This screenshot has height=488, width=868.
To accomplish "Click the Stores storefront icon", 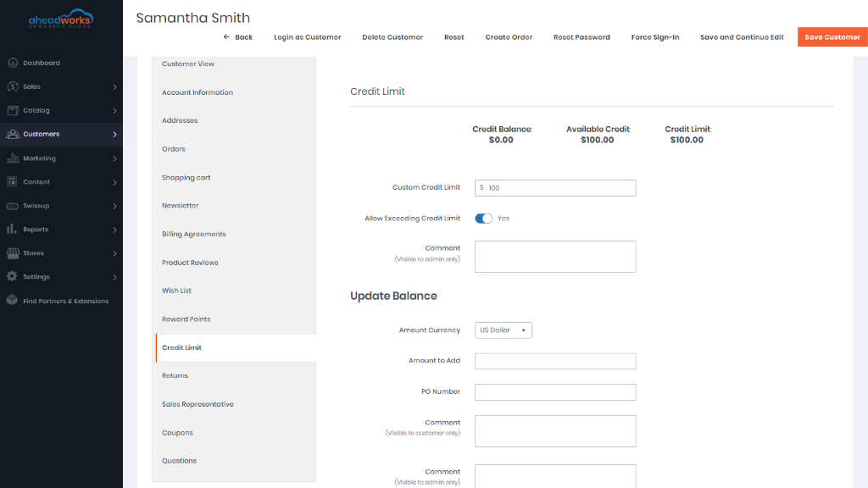I will pyautogui.click(x=12, y=252).
